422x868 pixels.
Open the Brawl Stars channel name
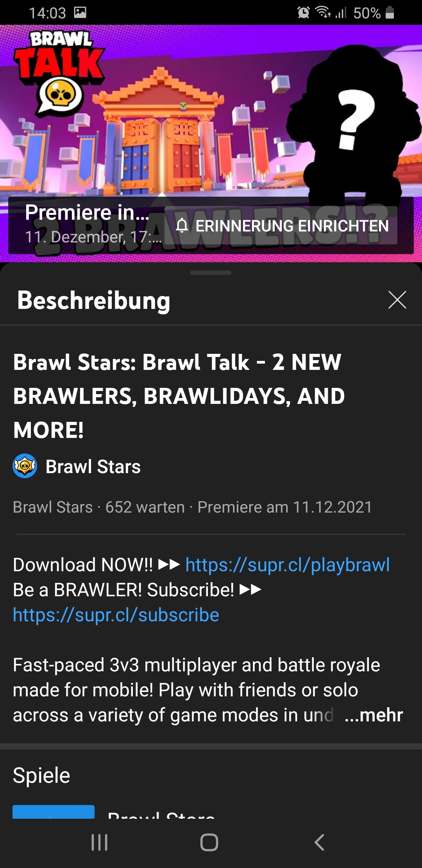click(x=93, y=466)
